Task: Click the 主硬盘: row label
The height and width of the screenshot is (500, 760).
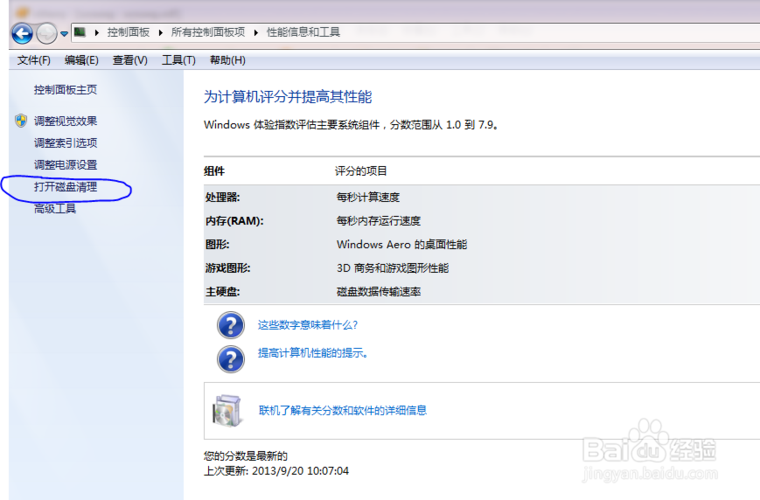Action: coord(222,292)
